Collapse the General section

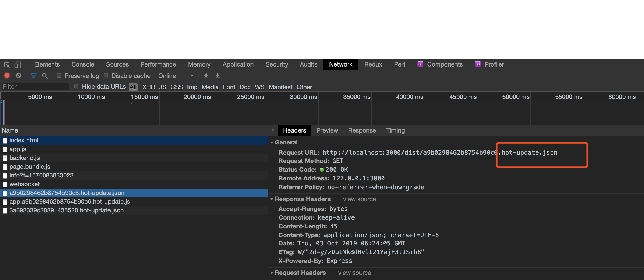coord(272,143)
